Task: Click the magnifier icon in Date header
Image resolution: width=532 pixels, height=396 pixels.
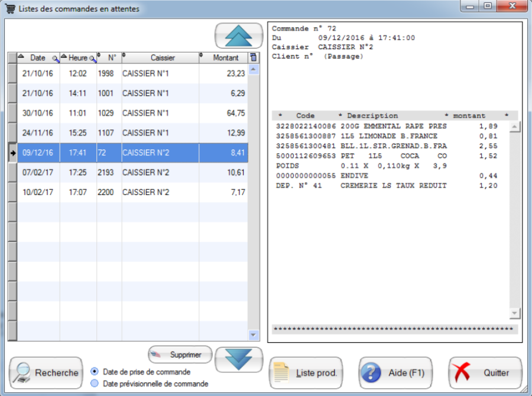Action: pyautogui.click(x=56, y=59)
